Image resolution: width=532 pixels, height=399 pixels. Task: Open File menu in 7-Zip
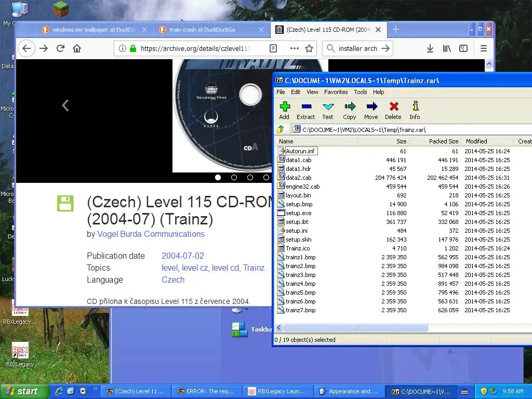pos(281,92)
